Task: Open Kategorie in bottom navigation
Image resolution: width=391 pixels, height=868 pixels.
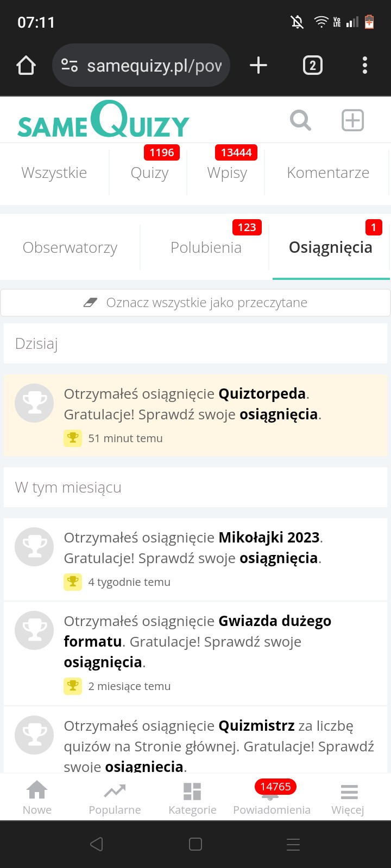Action: pos(192,797)
